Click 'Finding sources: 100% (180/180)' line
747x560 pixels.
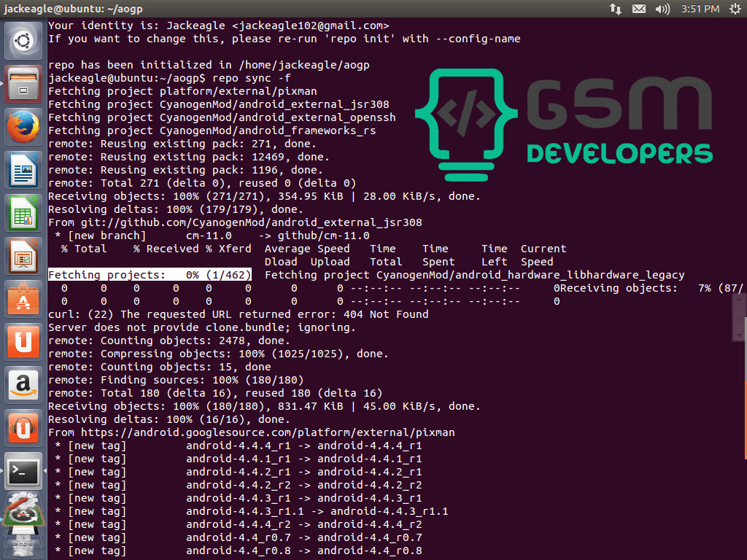(176, 380)
